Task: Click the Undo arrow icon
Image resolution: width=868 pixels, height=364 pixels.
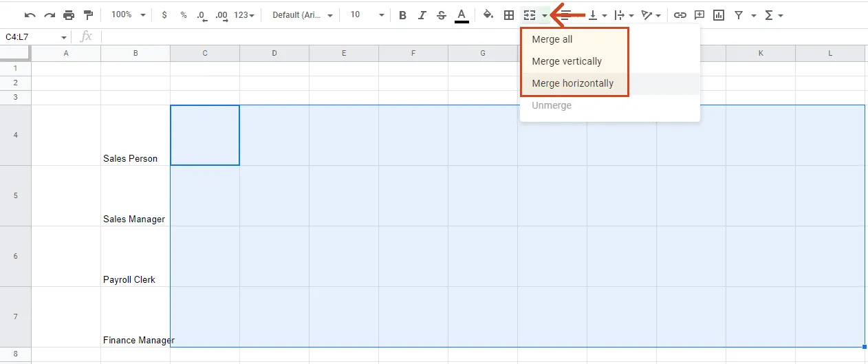Action: (x=30, y=15)
